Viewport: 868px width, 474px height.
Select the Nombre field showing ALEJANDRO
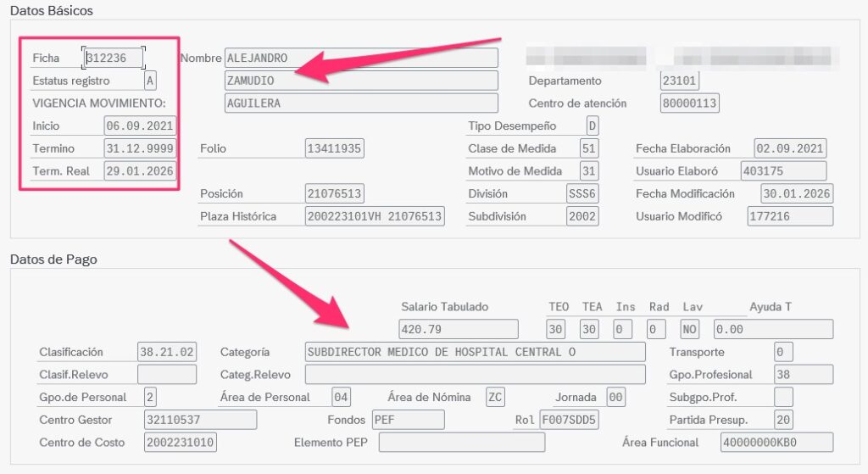pyautogui.click(x=361, y=59)
